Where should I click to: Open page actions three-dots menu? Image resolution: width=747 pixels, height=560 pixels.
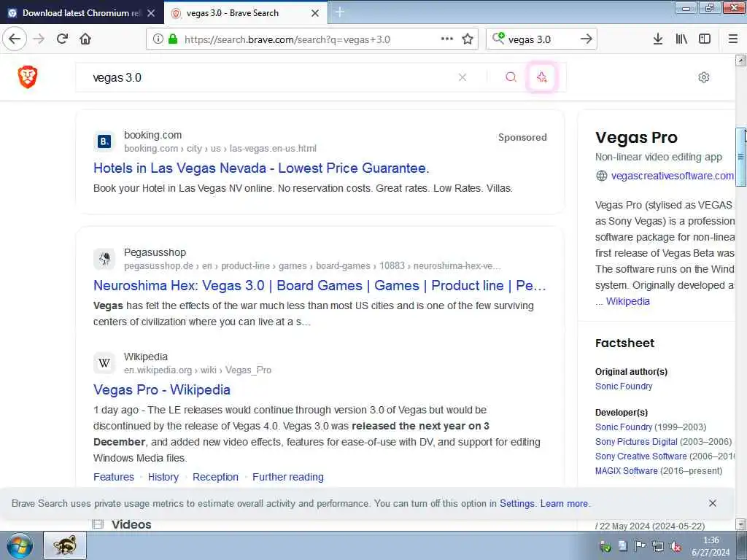pos(447,39)
